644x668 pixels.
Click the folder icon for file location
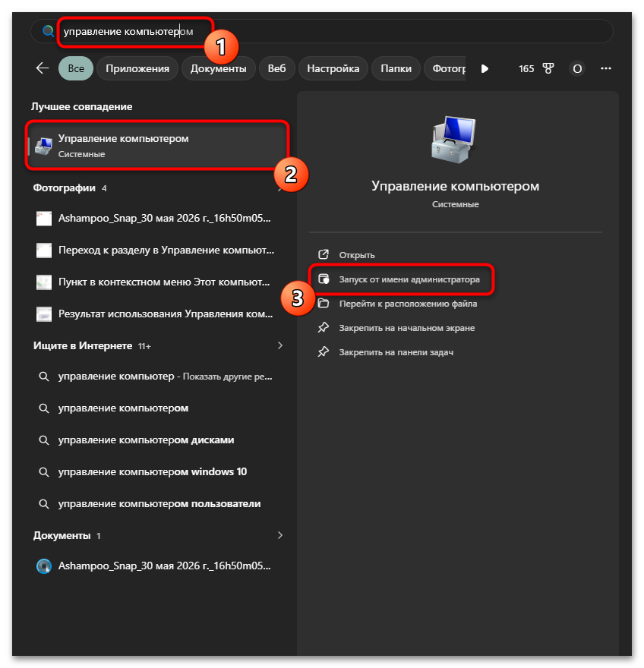tap(324, 304)
